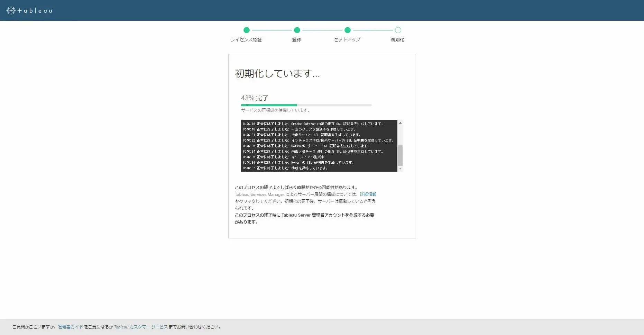This screenshot has height=335, width=644.
Task: Click the initialization progress bar
Action: [306, 105]
